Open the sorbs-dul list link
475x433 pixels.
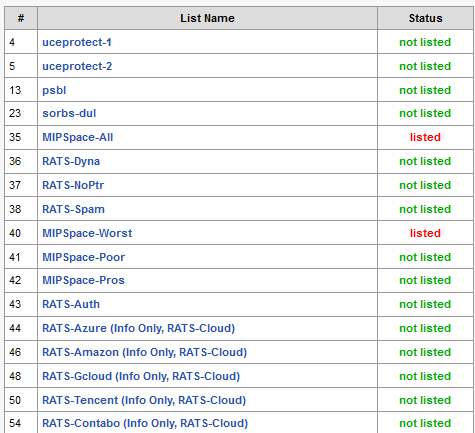coord(69,113)
